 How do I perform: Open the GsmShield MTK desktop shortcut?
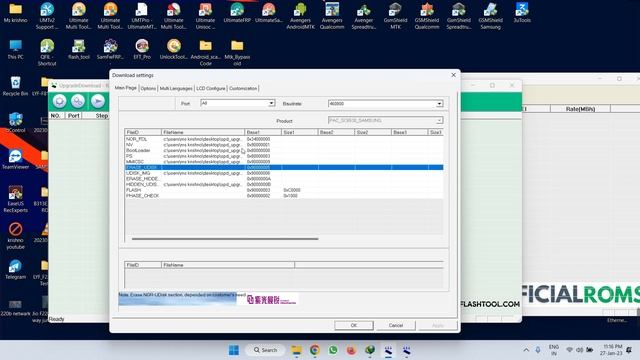pyautogui.click(x=395, y=16)
